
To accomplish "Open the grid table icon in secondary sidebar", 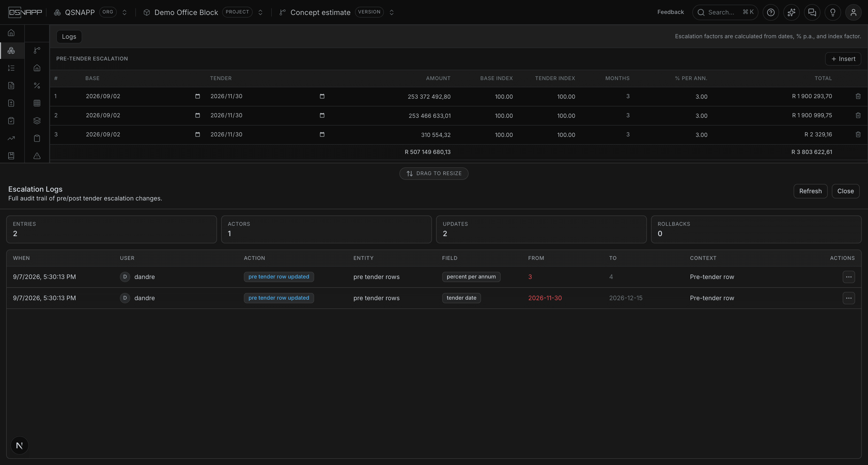I will pyautogui.click(x=37, y=103).
